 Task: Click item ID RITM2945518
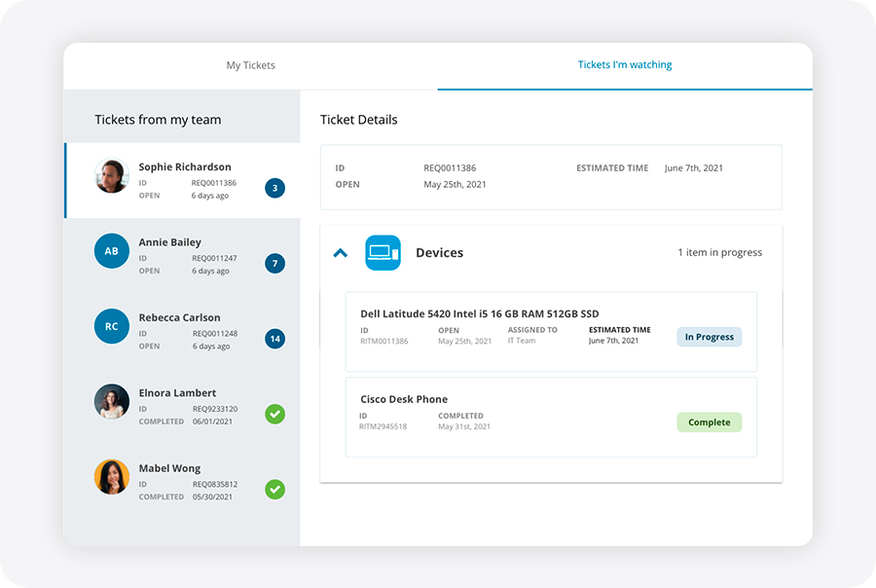[x=383, y=426]
